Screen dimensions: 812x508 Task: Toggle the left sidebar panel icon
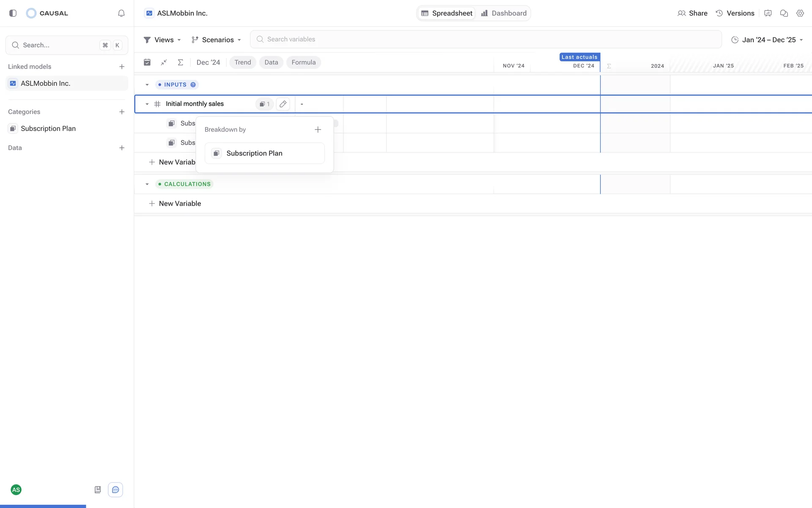pyautogui.click(x=13, y=13)
